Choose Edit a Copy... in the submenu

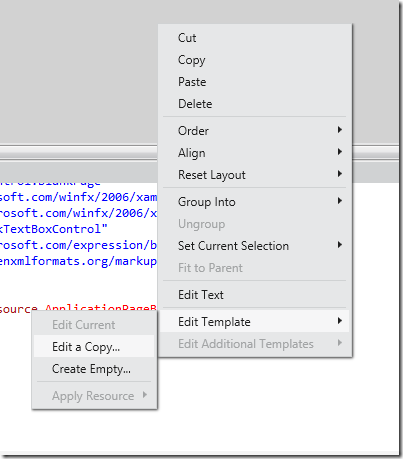[x=94, y=347]
